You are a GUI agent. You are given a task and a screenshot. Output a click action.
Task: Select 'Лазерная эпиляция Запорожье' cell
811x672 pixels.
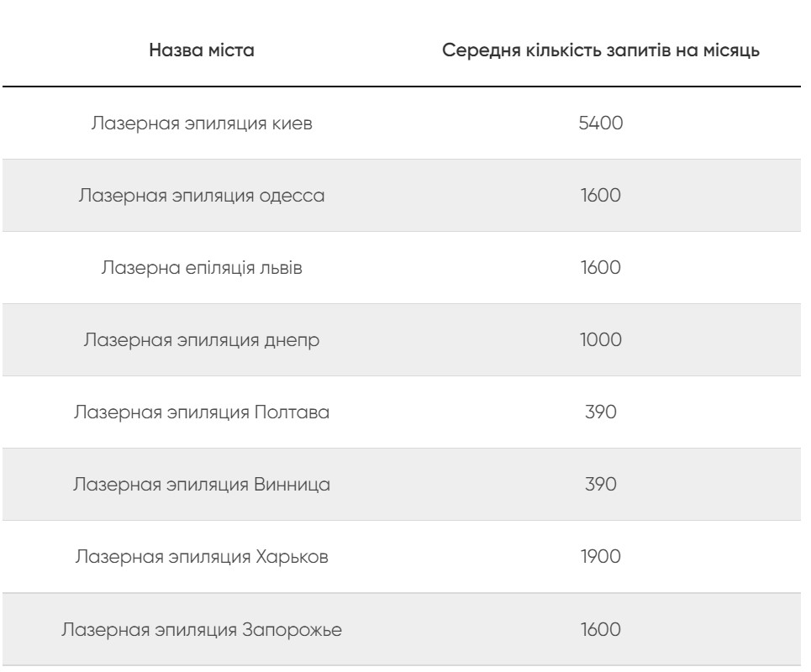202,630
